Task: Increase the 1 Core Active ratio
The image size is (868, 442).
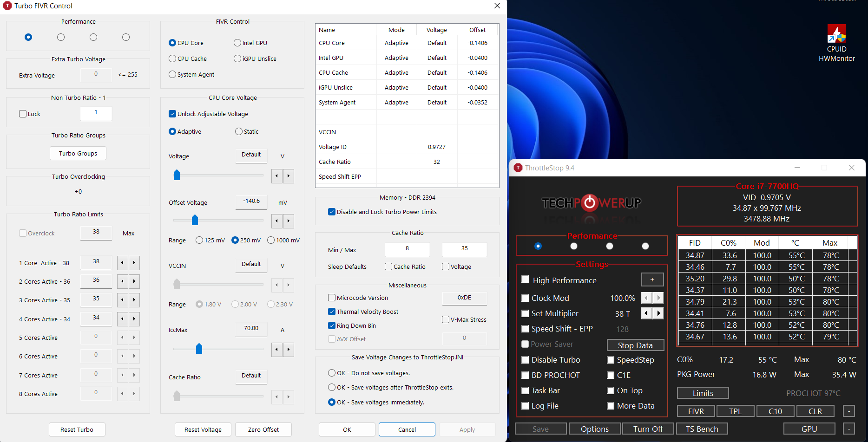Action: (134, 263)
